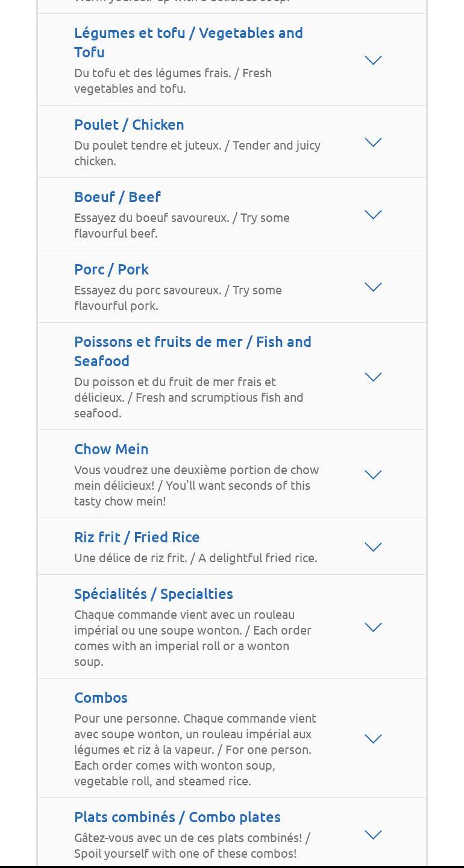Click the Chow Mein category title
Screen dimensions: 464x868
coord(111,449)
